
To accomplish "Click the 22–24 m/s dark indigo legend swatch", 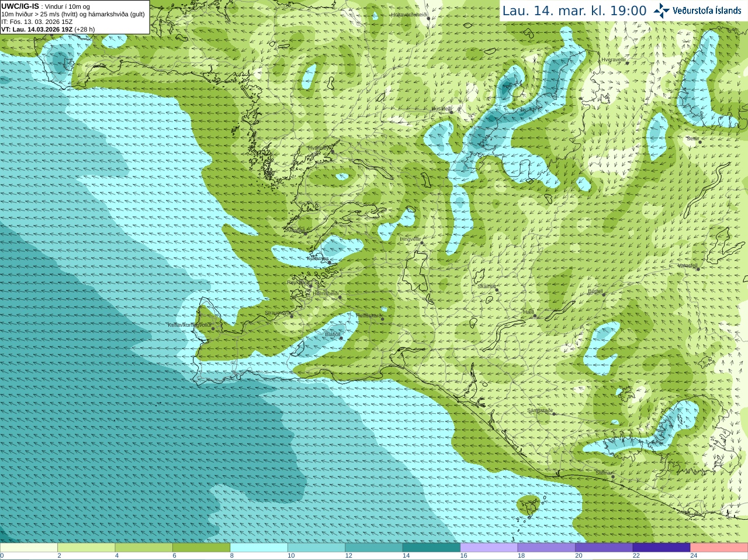I will click(x=662, y=548).
